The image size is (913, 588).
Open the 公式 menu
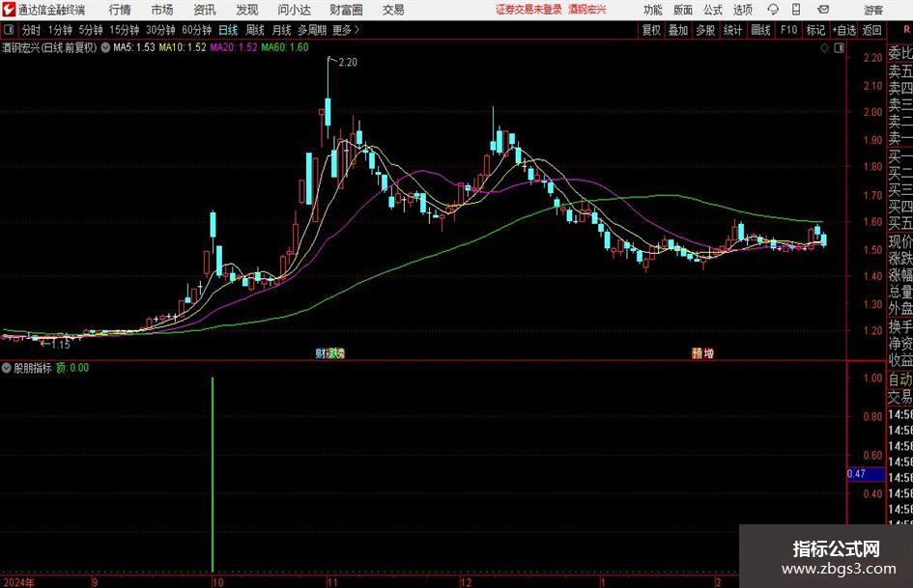click(x=713, y=10)
